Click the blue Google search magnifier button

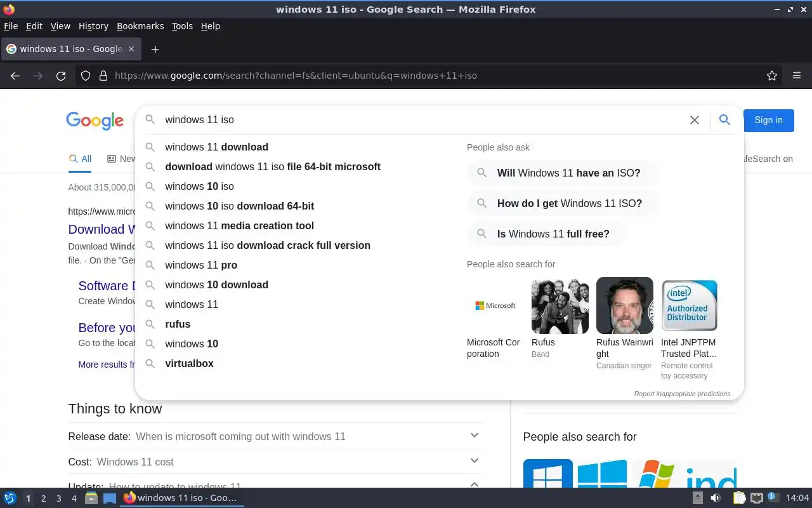coord(724,119)
